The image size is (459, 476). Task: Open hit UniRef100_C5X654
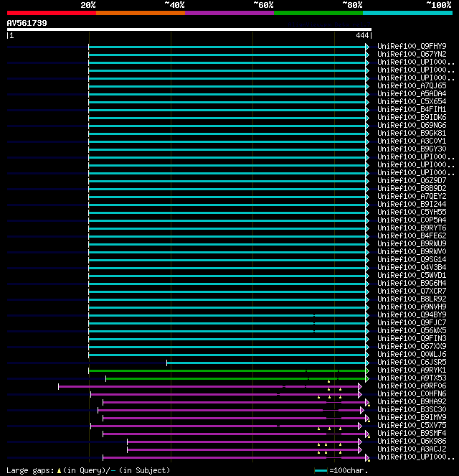pyautogui.click(x=412, y=101)
